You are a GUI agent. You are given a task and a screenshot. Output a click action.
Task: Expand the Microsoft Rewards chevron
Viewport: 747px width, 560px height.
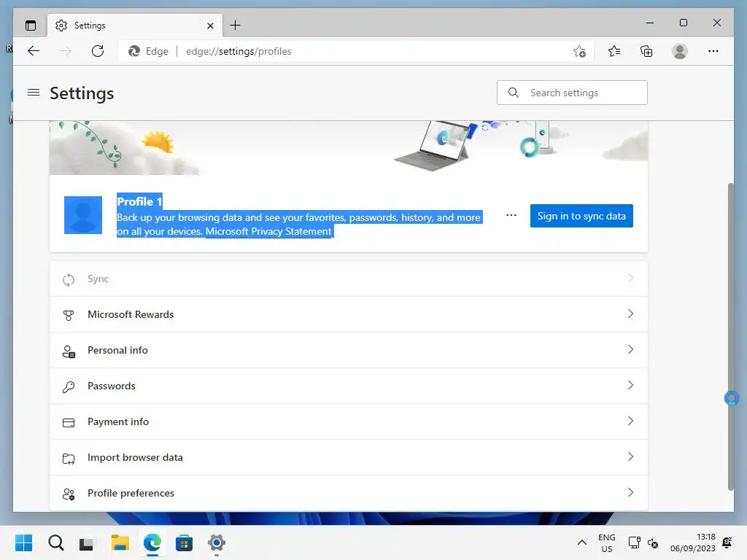[x=631, y=314]
